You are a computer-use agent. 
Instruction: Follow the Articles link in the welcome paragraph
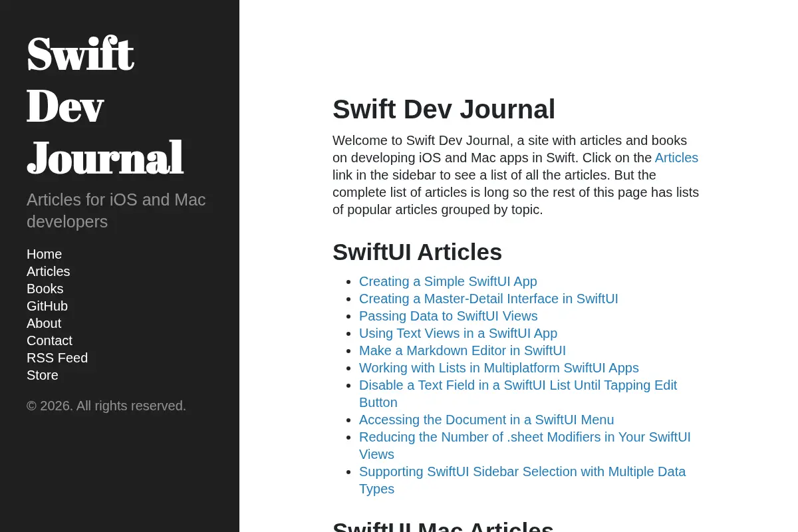point(676,158)
